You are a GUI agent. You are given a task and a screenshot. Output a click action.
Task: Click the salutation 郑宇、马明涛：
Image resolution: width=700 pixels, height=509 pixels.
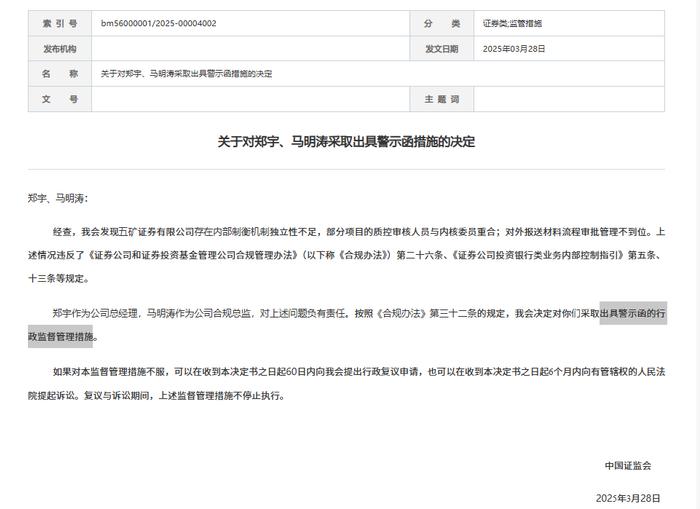[x=58, y=198]
